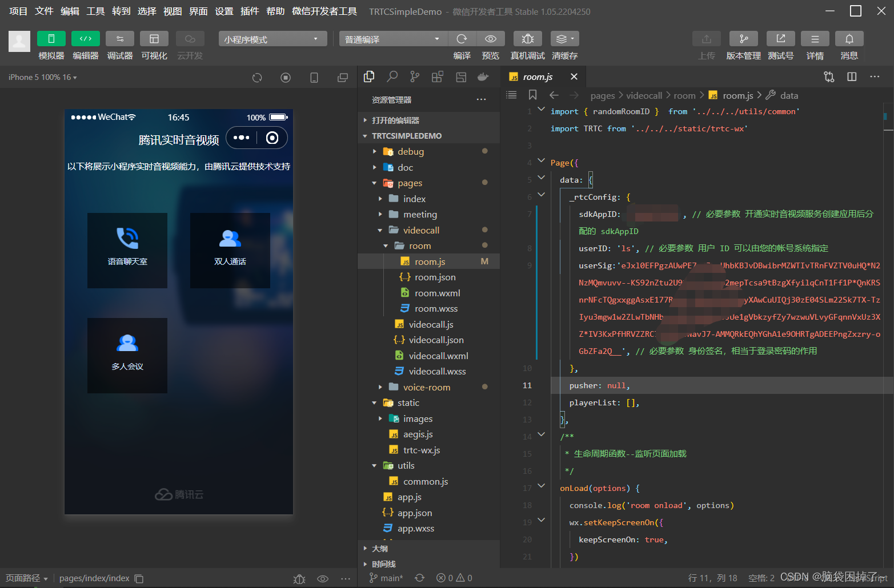The height and width of the screenshot is (588, 894).
Task: Tap the 多人会议 card in simulator
Action: pyautogui.click(x=127, y=355)
